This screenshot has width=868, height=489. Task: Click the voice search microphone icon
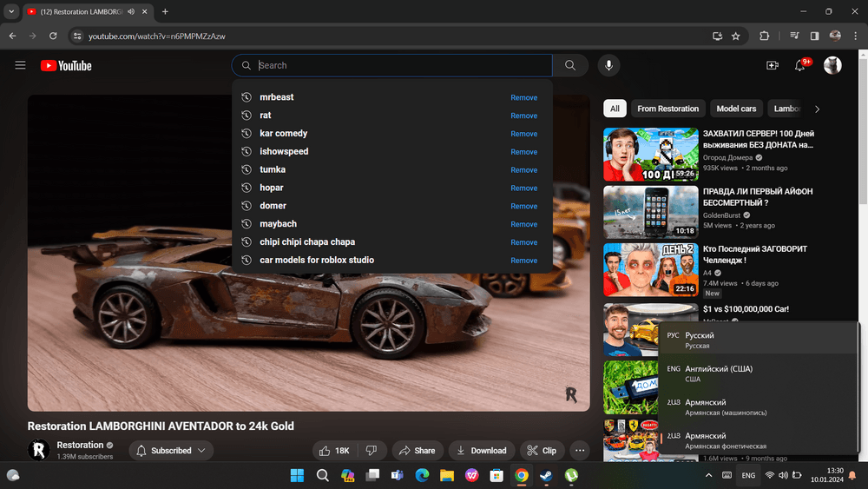click(608, 65)
